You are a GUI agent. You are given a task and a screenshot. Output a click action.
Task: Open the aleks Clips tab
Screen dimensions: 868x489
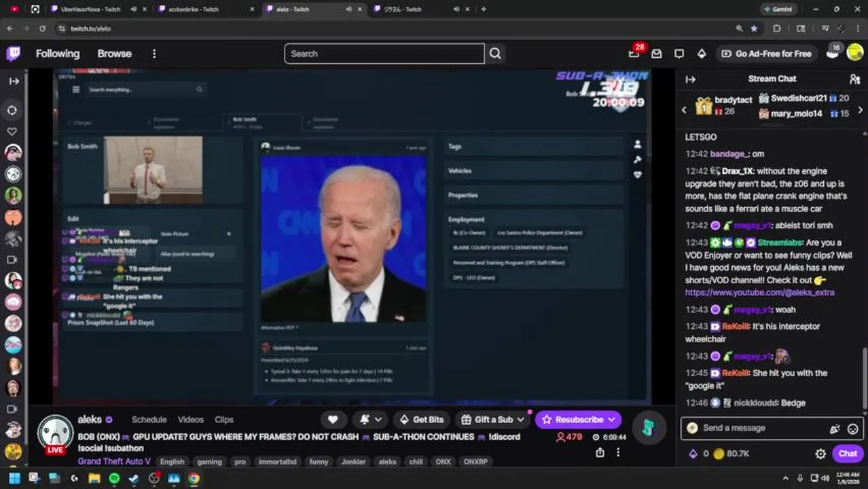(224, 420)
